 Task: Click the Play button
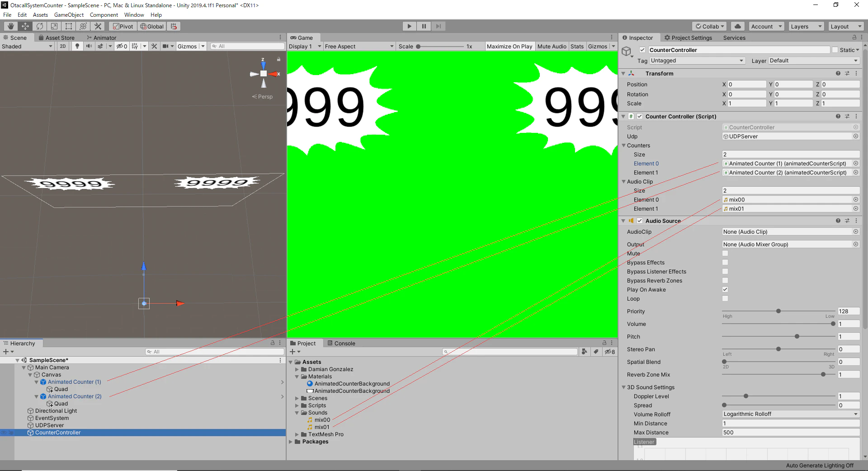coord(410,26)
